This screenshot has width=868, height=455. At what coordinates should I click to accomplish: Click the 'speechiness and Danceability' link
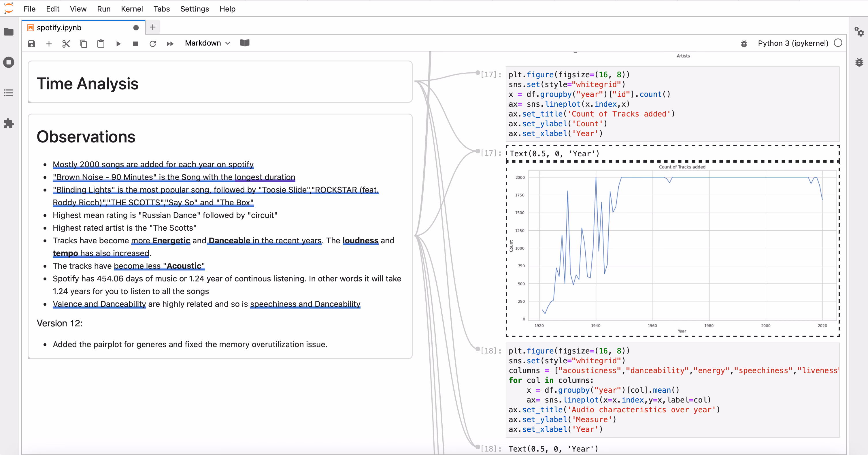point(305,304)
